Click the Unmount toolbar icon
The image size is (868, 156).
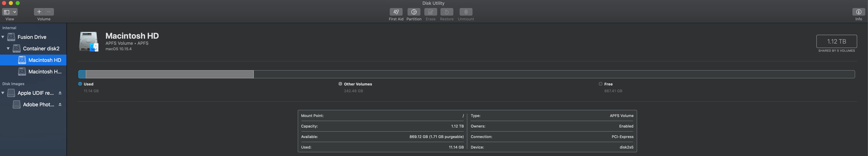coord(466,12)
